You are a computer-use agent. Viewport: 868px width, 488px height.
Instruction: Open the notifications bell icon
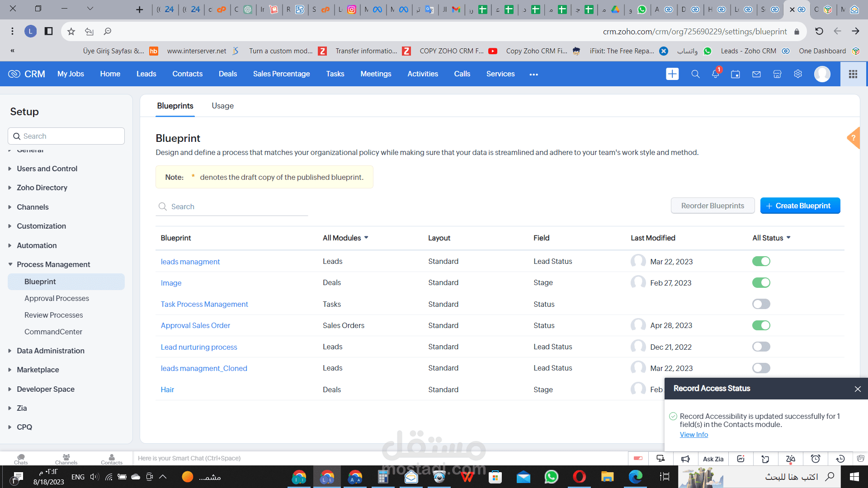coord(715,74)
